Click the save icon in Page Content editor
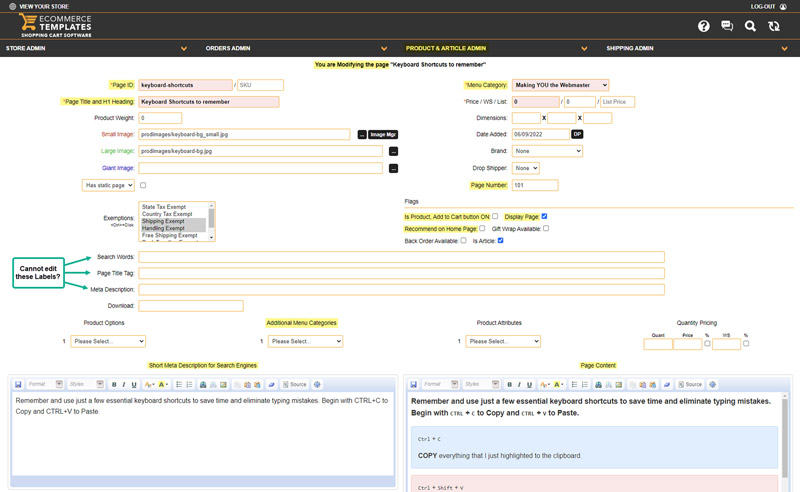Viewport: 800px width, 492px height. [413, 384]
